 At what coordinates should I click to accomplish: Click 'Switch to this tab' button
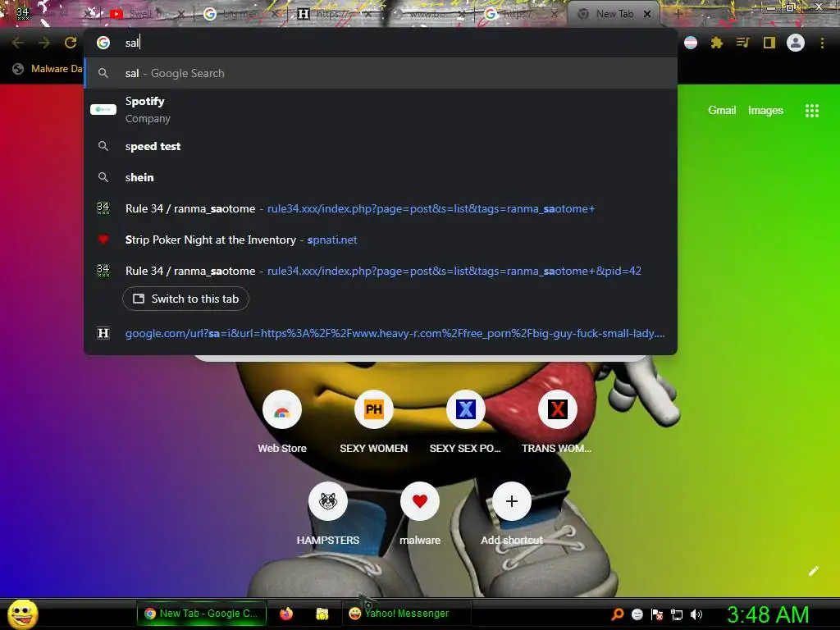185,299
